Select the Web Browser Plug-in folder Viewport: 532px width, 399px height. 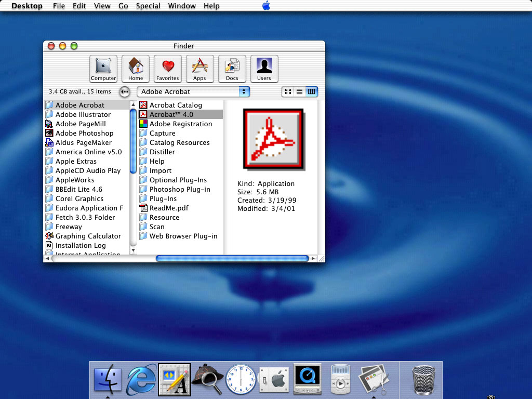180,236
